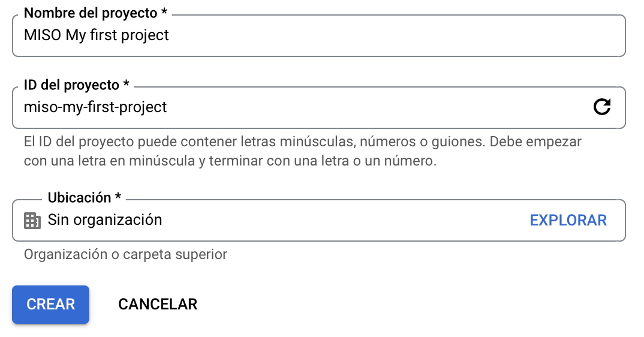The image size is (644, 337).
Task: Click 'Organización o carpeta superior' hint
Action: [x=125, y=254]
